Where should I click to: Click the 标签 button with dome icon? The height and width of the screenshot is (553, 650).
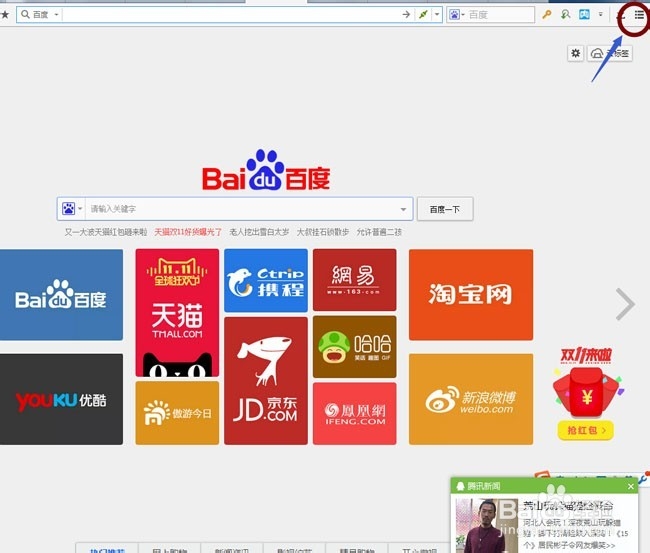(610, 53)
